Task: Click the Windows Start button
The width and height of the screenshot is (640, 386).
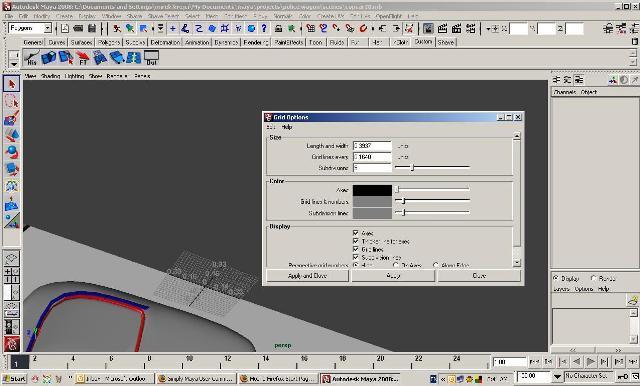Action: [x=14, y=379]
